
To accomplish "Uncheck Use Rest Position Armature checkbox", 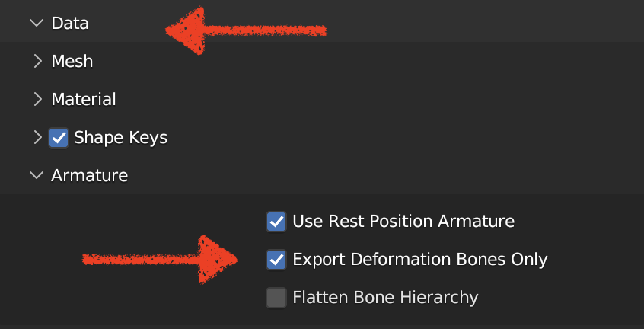I will click(276, 222).
